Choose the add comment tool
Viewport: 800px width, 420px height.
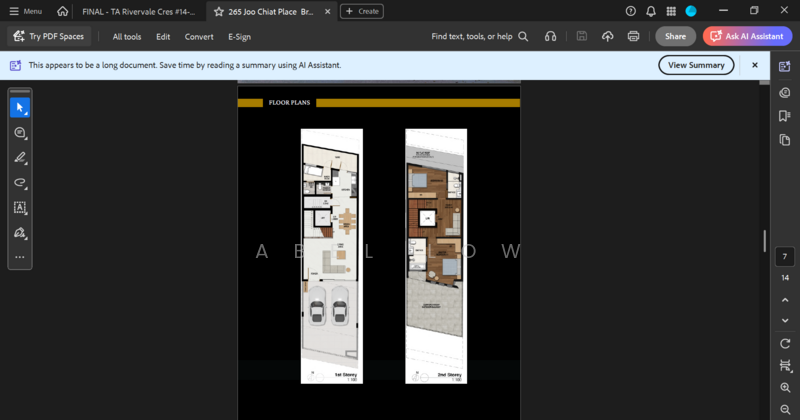[x=19, y=133]
